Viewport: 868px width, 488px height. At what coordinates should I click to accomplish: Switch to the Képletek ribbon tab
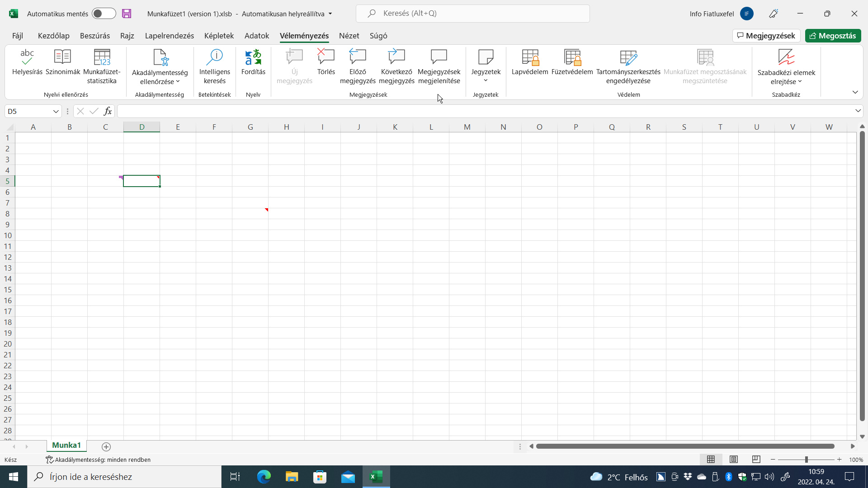(x=219, y=36)
